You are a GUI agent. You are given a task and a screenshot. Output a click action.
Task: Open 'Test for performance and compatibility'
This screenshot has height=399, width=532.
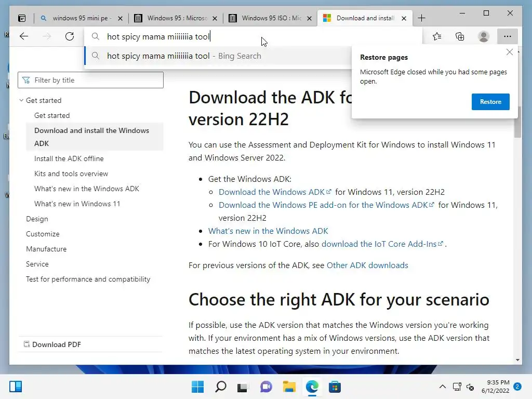(88, 279)
